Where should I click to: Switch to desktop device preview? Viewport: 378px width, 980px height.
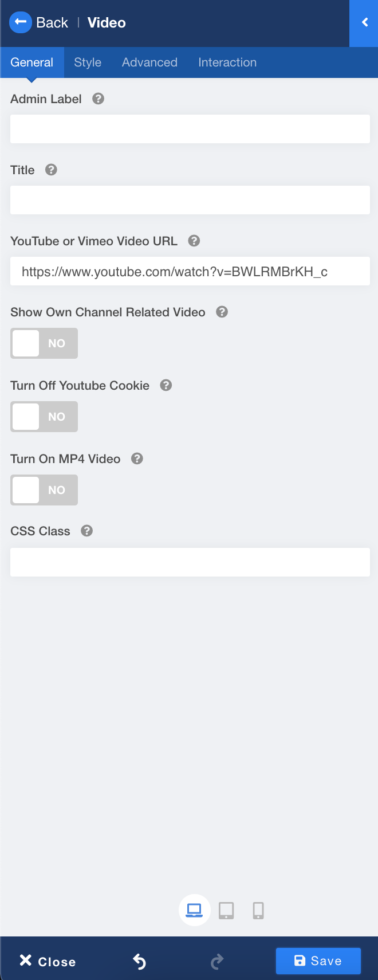(195, 910)
